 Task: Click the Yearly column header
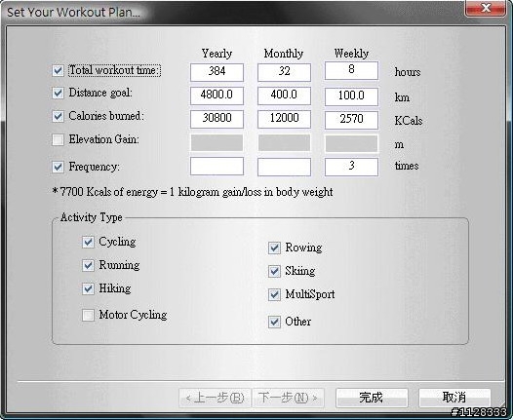coord(217,54)
